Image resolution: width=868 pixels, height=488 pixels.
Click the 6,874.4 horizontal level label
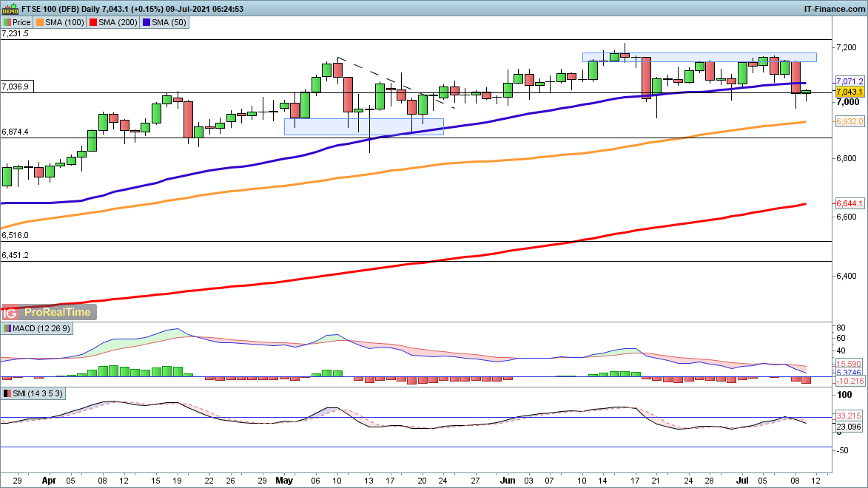tap(16, 132)
